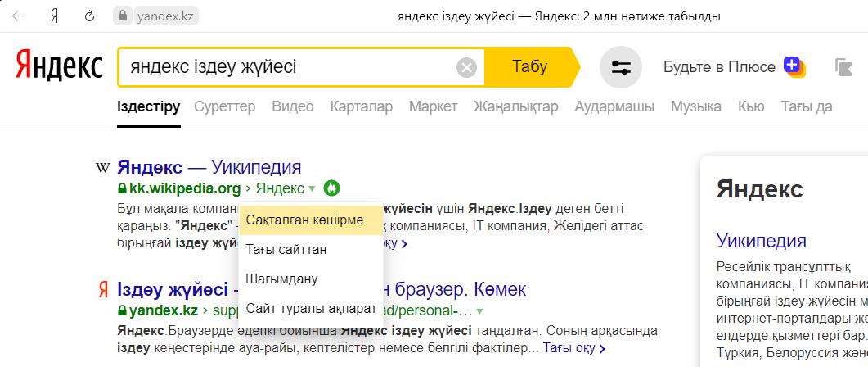Image resolution: width=868 pixels, height=367 pixels.
Task: Open the collections icon at far right
Action: tap(843, 68)
